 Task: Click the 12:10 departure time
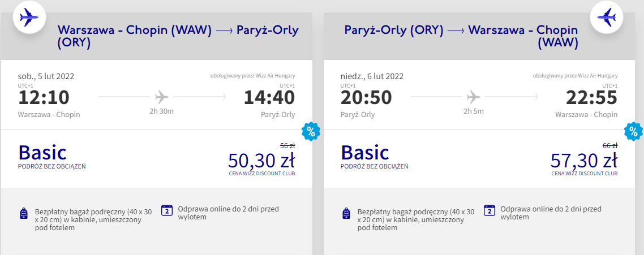pyautogui.click(x=44, y=97)
